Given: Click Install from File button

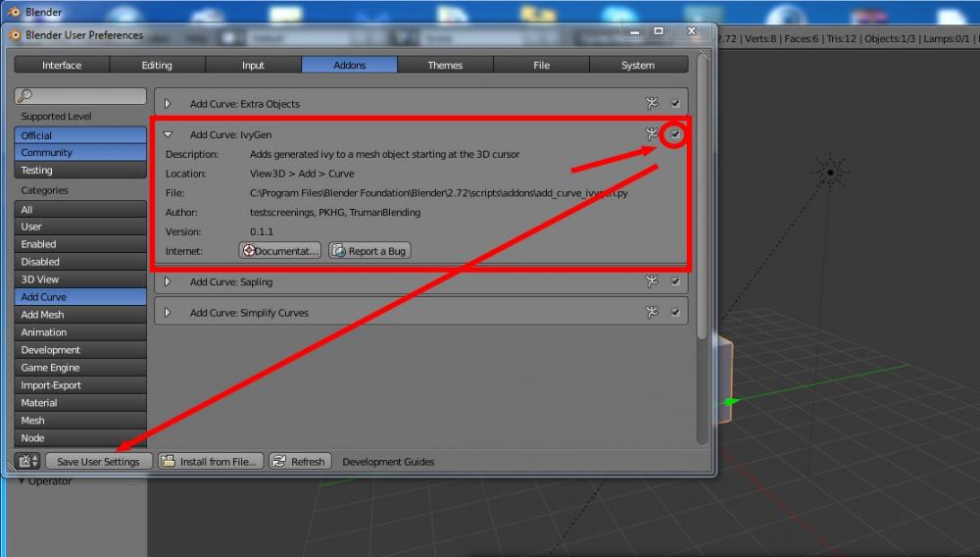Looking at the screenshot, I should (x=212, y=461).
